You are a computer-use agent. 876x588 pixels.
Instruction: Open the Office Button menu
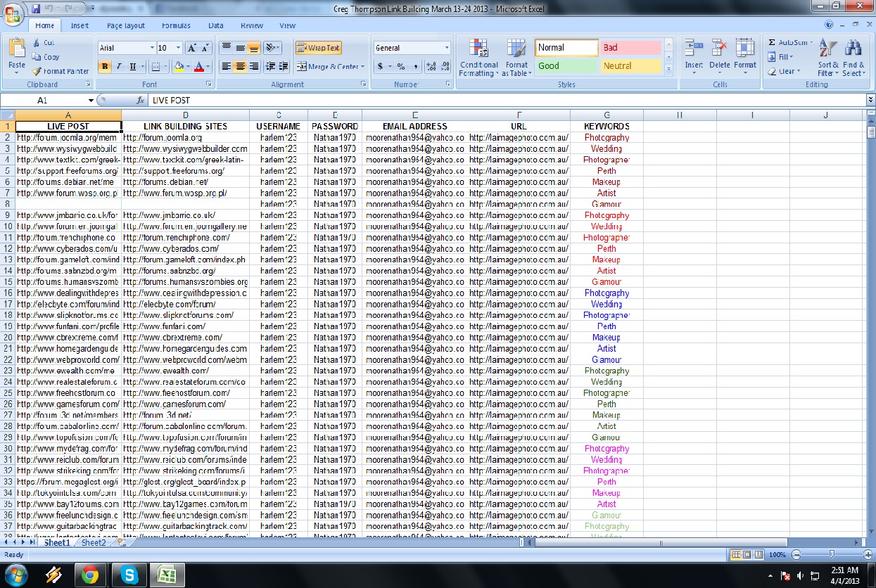click(x=13, y=15)
